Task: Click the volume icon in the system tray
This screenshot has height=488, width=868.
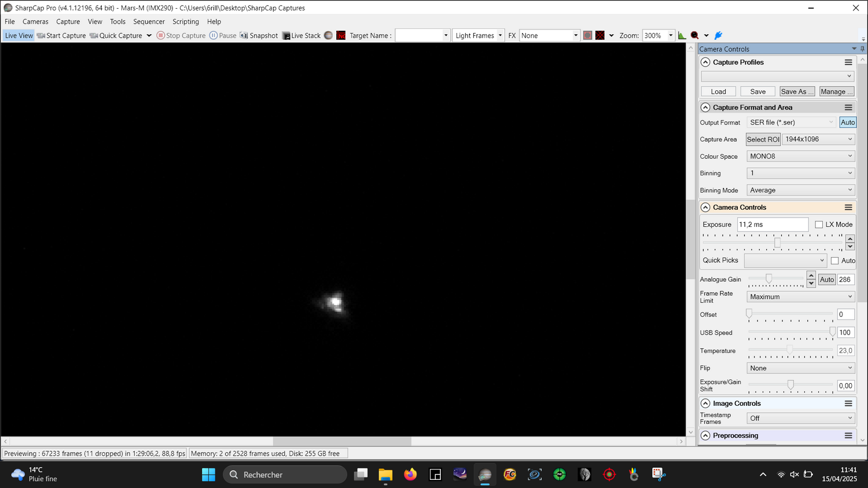Action: pyautogui.click(x=795, y=475)
